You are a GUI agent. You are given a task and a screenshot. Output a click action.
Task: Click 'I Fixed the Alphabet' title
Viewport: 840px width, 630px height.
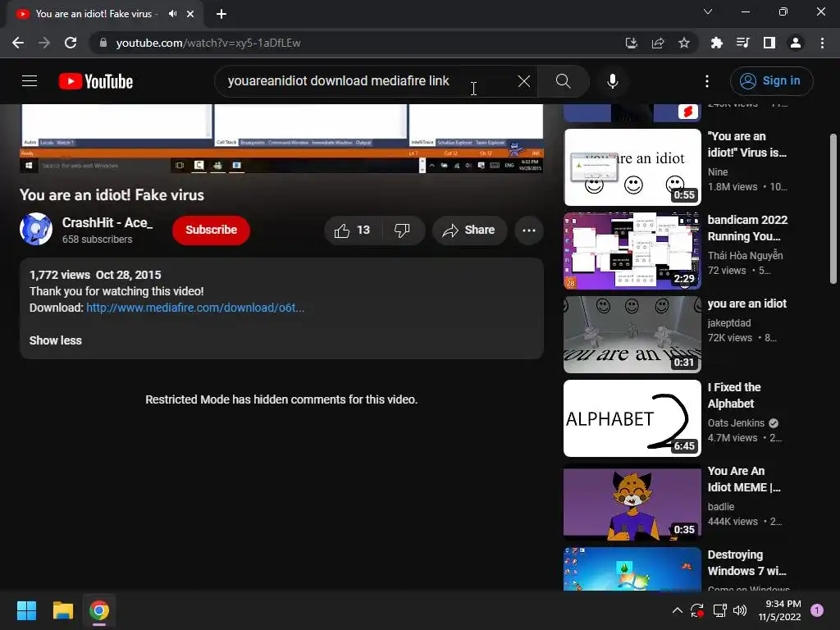(x=734, y=395)
